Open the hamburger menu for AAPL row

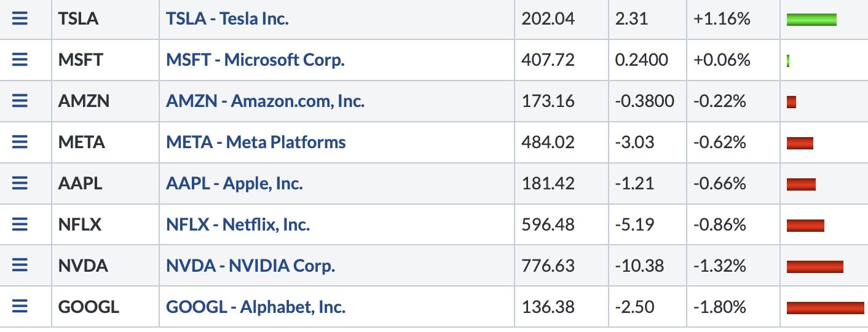coord(20,183)
